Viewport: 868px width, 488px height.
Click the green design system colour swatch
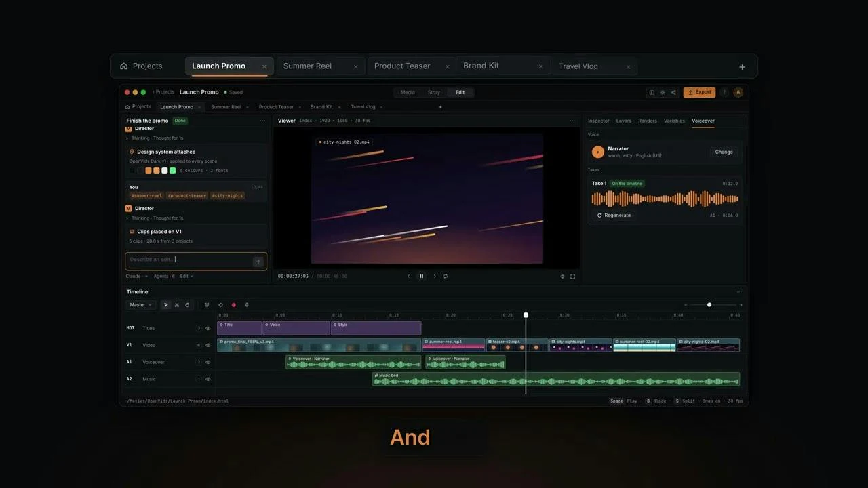pyautogui.click(x=172, y=170)
